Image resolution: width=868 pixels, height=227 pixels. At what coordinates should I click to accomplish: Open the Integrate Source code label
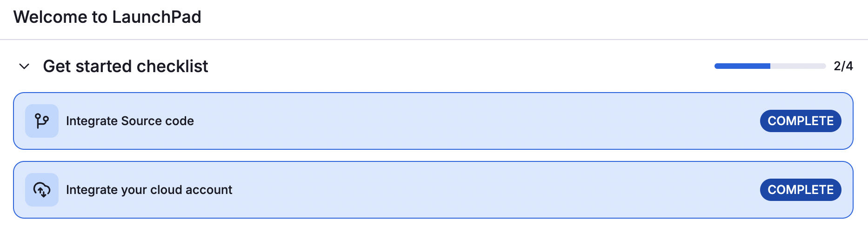click(x=130, y=121)
